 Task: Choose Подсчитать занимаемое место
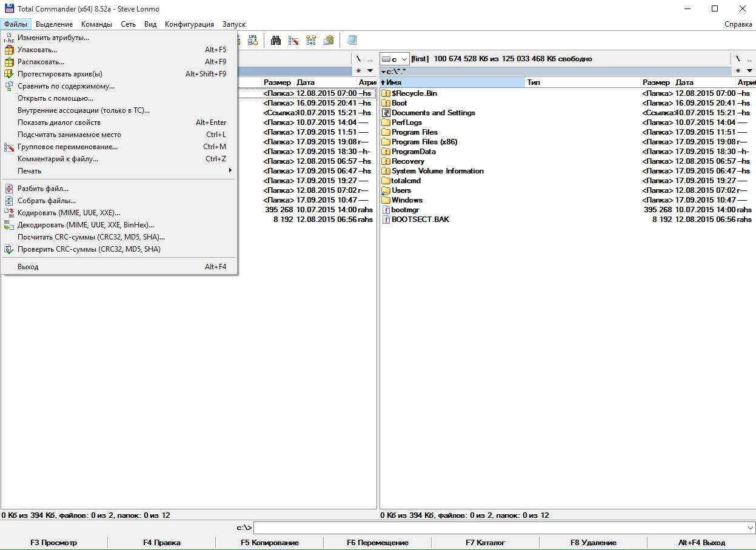click(119, 135)
